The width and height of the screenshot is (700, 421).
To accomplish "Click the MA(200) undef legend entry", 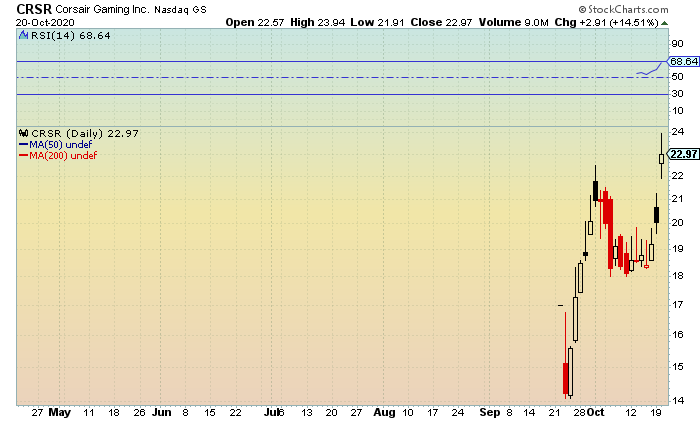I will [x=58, y=156].
